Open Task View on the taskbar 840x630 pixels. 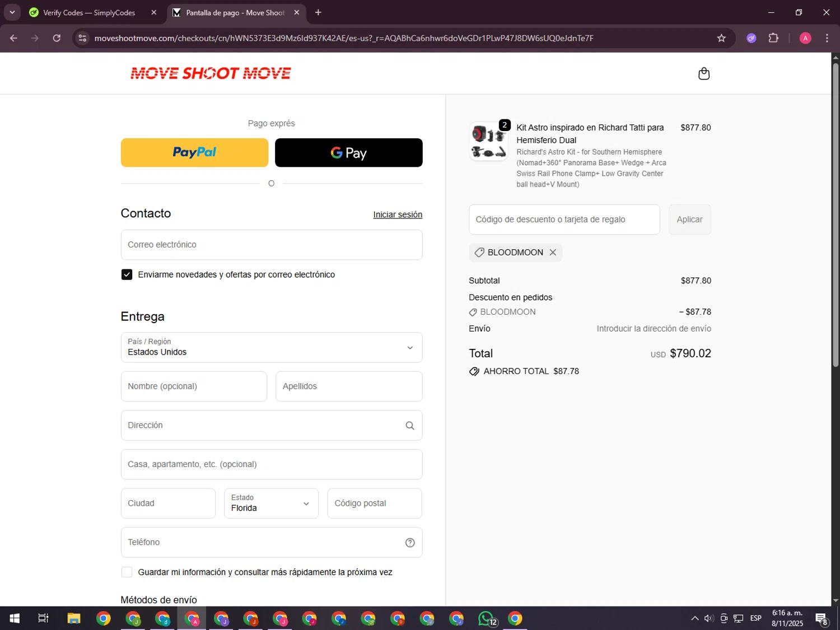pos(43,618)
